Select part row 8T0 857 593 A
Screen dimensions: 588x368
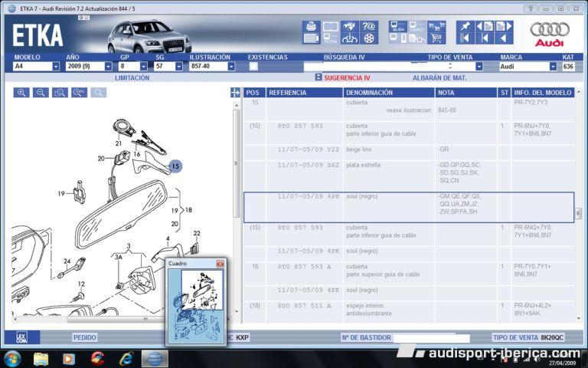(409, 274)
